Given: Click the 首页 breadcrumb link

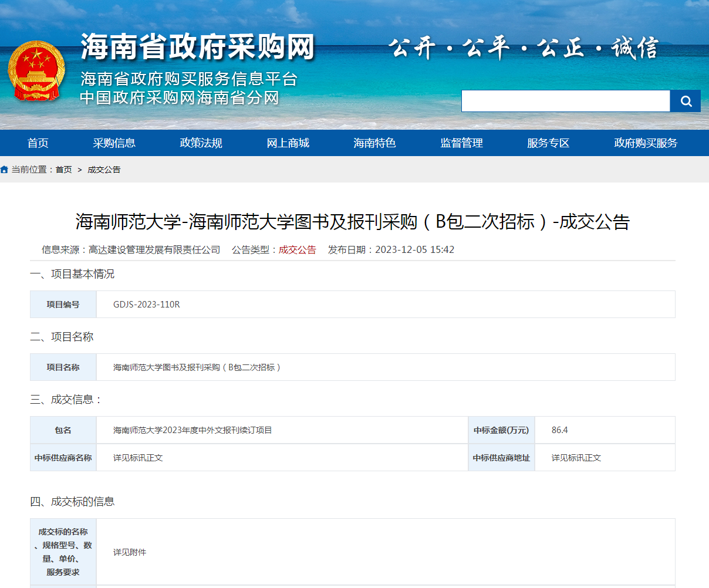Looking at the screenshot, I should pos(64,170).
